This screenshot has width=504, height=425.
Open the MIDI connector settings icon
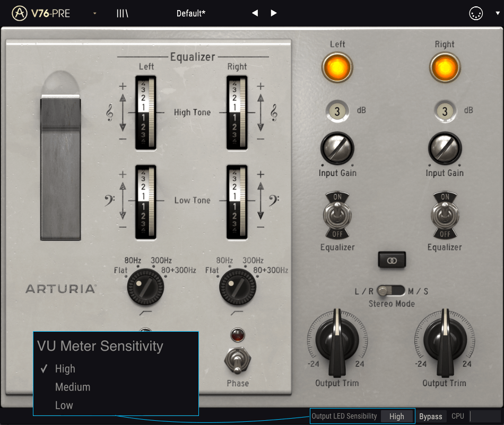(x=476, y=13)
